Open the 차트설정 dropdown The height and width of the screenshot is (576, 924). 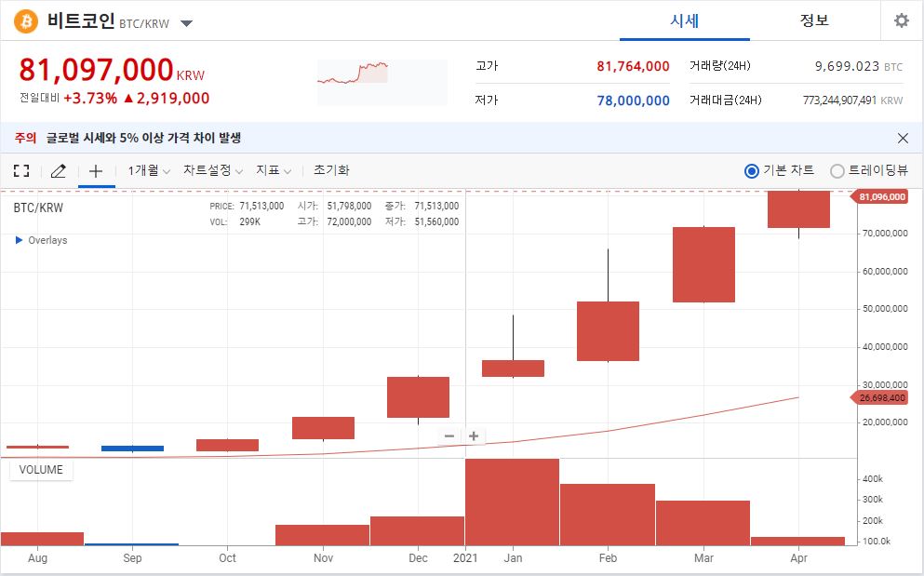coord(213,170)
